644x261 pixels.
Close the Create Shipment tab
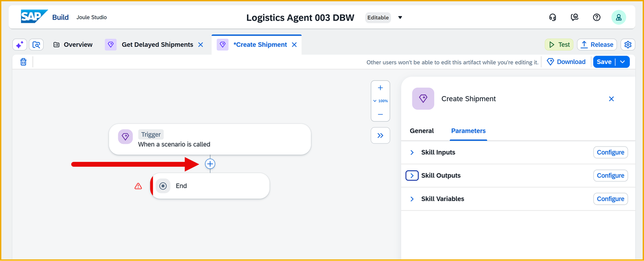[294, 45]
